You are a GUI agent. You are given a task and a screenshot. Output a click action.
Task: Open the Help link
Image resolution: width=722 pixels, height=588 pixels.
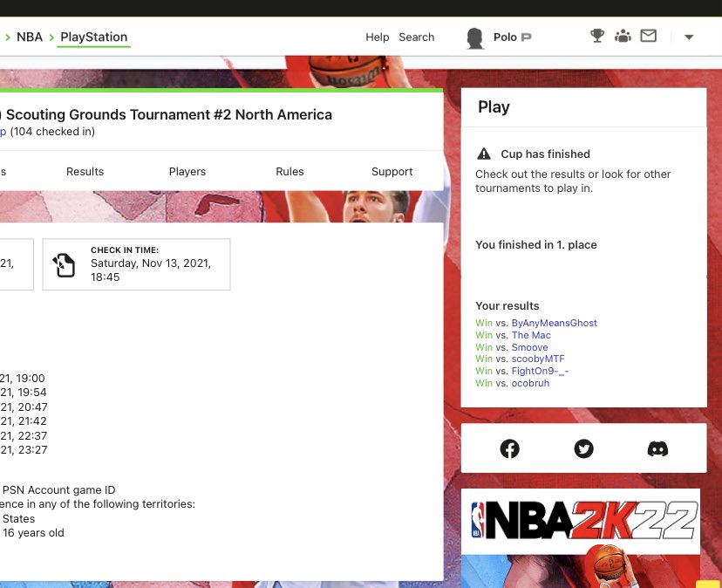[377, 38]
